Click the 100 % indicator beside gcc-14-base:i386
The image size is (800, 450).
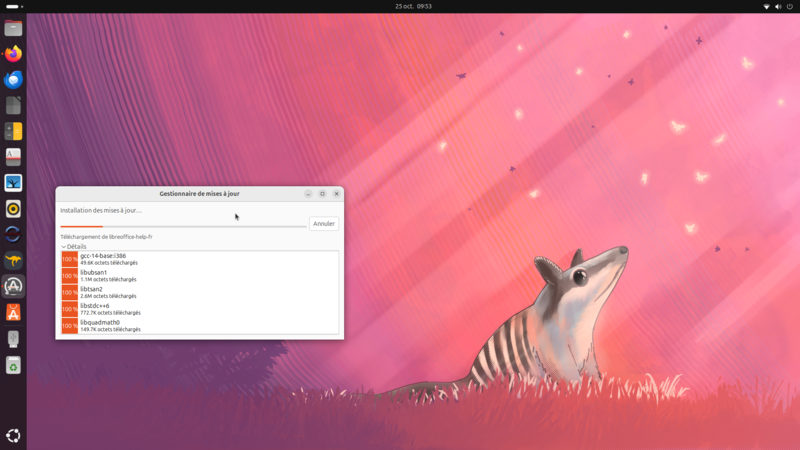pyautogui.click(x=70, y=259)
